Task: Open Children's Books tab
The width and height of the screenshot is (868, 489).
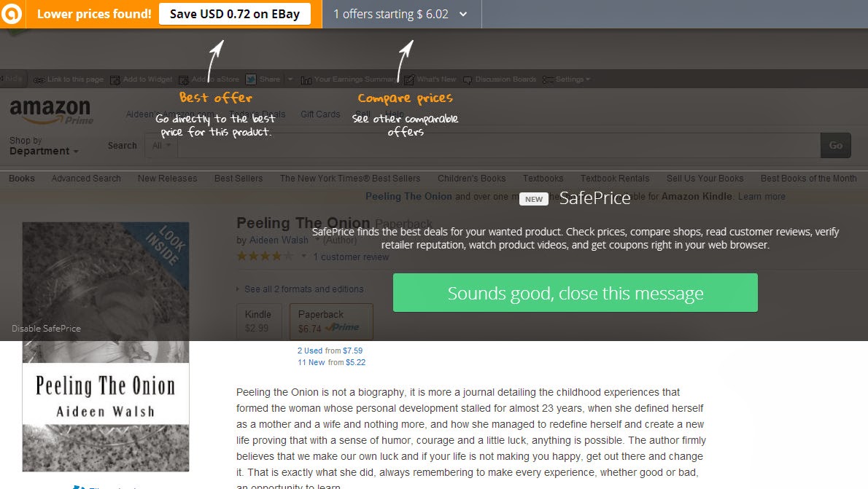Action: 472,178
